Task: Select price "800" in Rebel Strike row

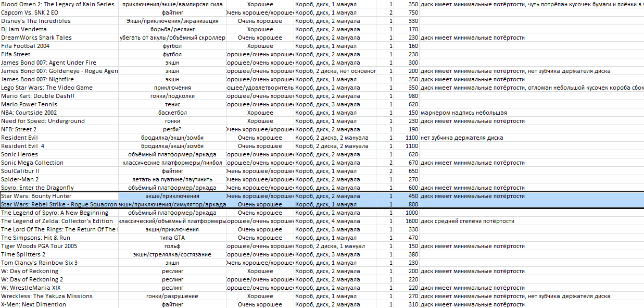Action: click(x=407, y=204)
